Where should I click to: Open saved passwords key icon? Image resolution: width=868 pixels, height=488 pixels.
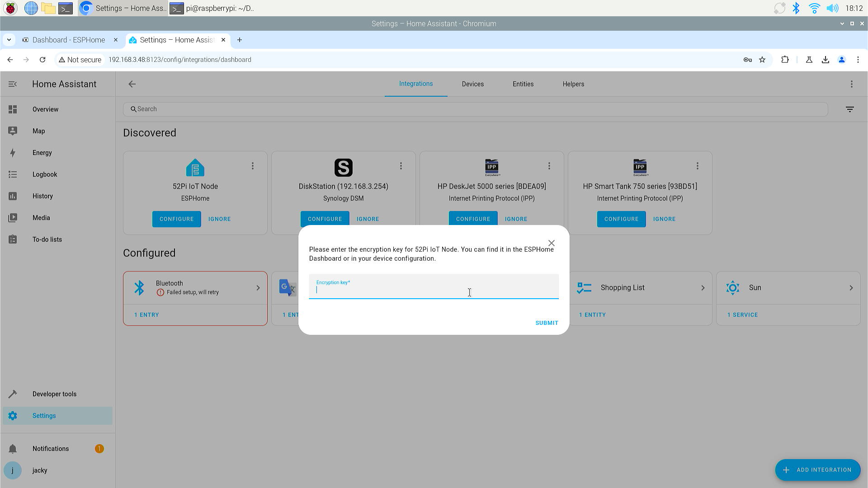747,60
